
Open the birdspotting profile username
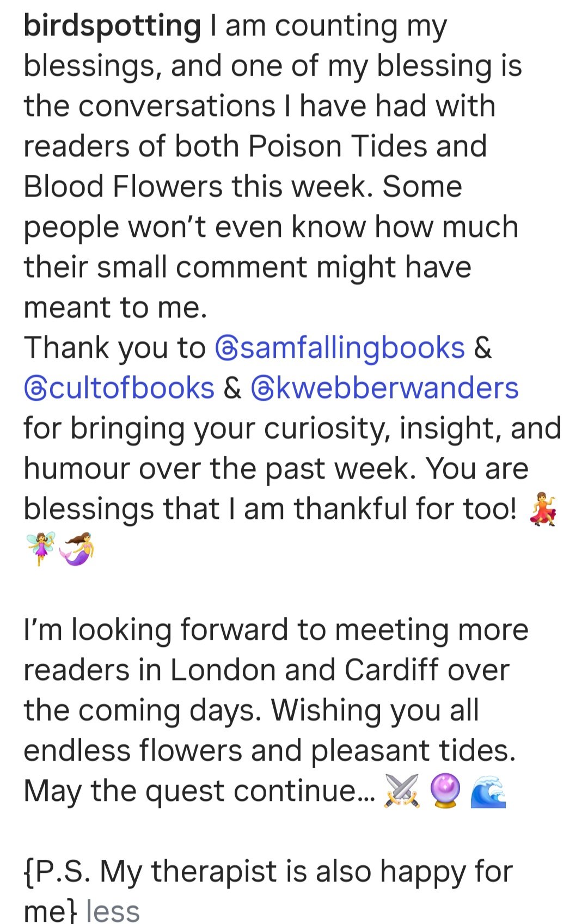click(x=112, y=26)
